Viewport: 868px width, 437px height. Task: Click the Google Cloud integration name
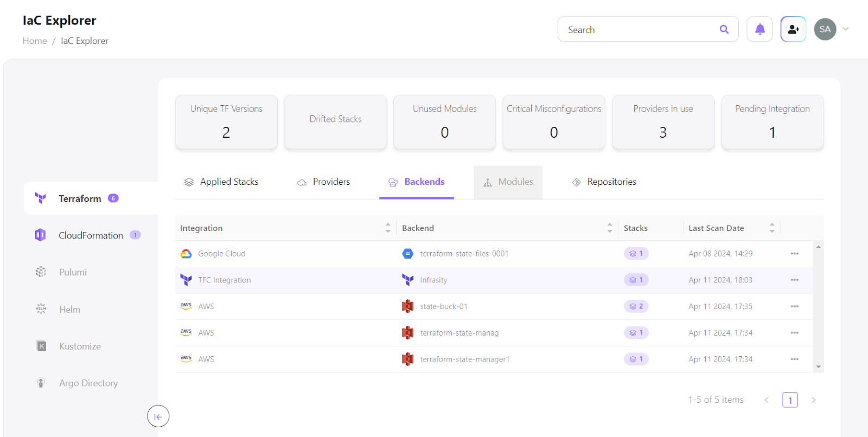coord(221,254)
